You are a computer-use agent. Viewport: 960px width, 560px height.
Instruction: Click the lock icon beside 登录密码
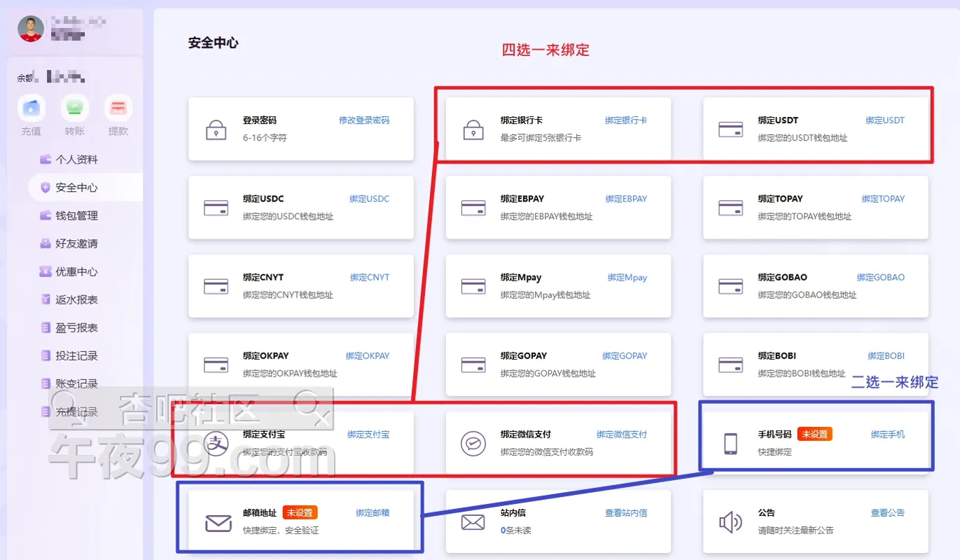216,129
